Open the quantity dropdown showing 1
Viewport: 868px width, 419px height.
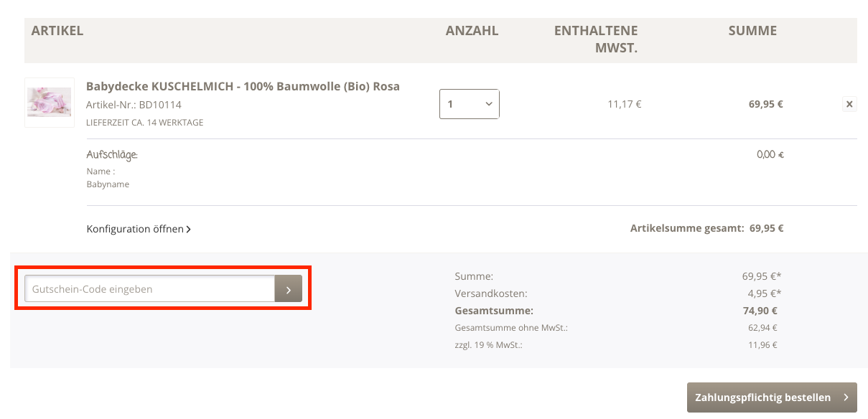click(470, 104)
